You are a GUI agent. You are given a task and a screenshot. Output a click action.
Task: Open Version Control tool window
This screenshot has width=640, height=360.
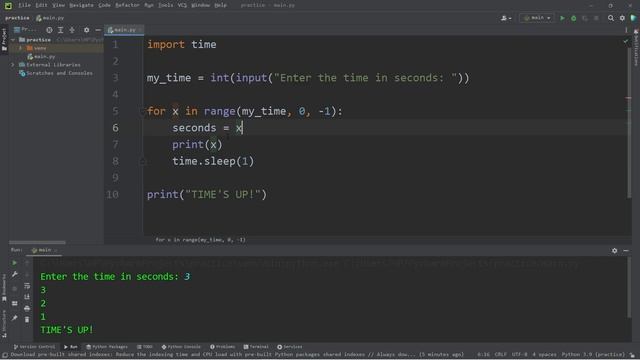point(34,347)
